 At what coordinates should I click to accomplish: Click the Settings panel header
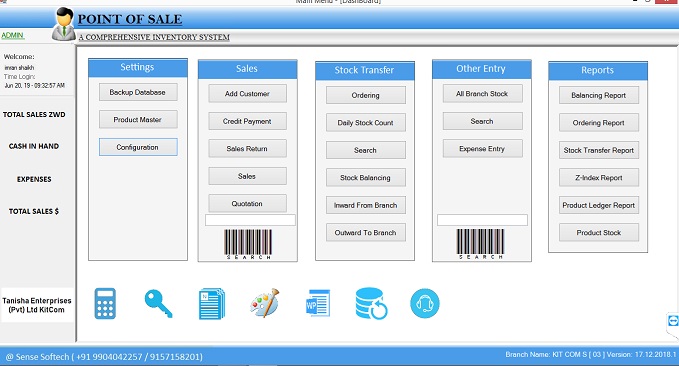click(138, 68)
